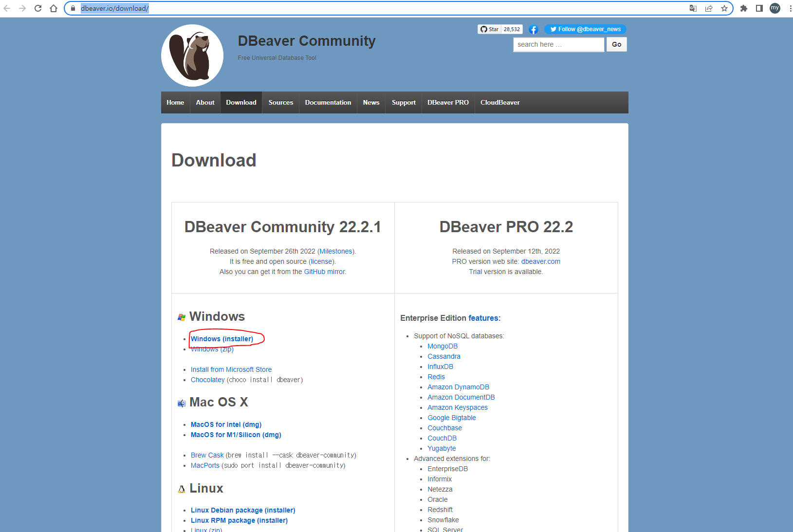Open the Amazon DynamoDB link
Screen dimensions: 793x532
click(x=459, y=387)
